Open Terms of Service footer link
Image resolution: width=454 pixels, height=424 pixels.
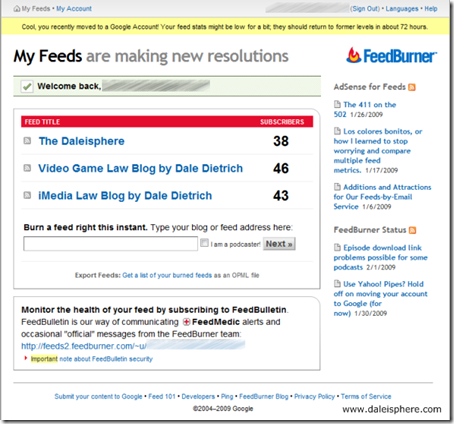click(366, 396)
